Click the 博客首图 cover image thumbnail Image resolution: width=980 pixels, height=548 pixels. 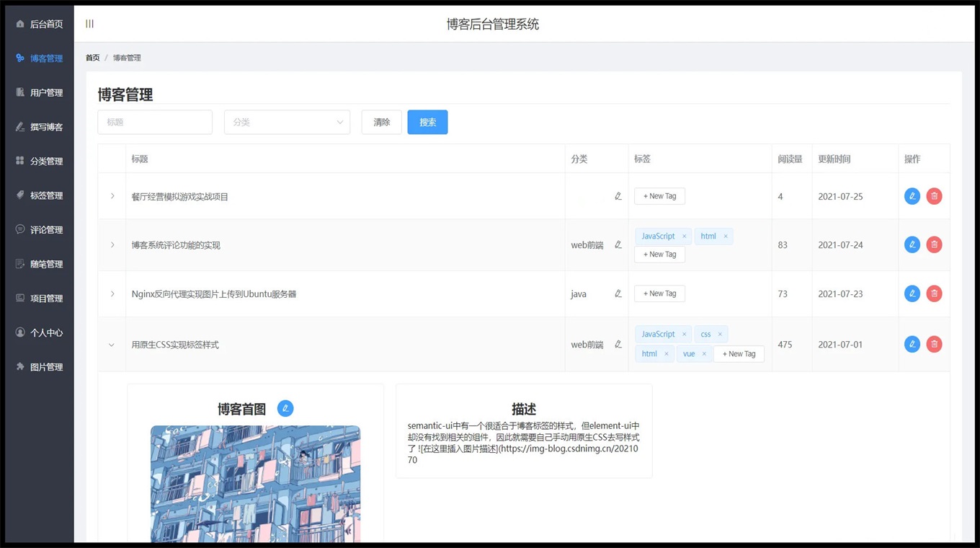[255, 483]
